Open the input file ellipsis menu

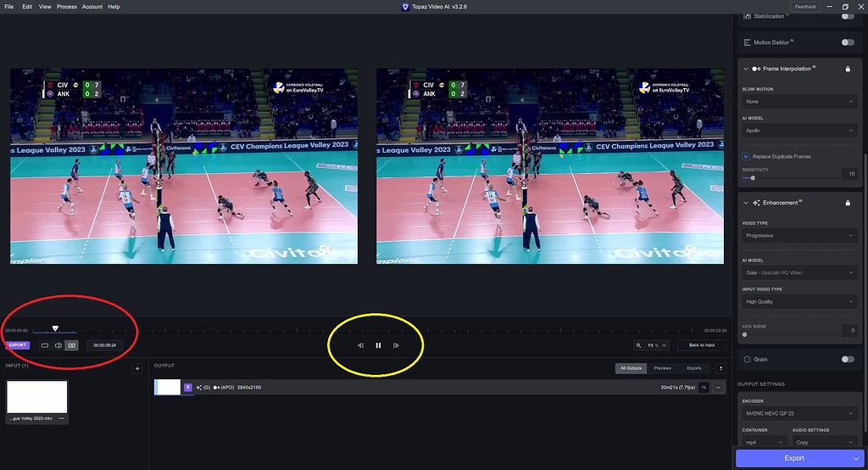click(61, 418)
